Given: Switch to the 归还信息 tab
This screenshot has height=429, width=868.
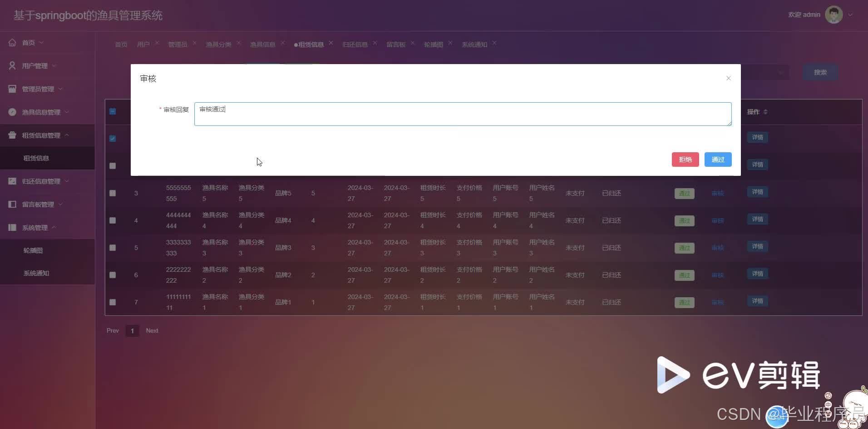Looking at the screenshot, I should coord(355,44).
